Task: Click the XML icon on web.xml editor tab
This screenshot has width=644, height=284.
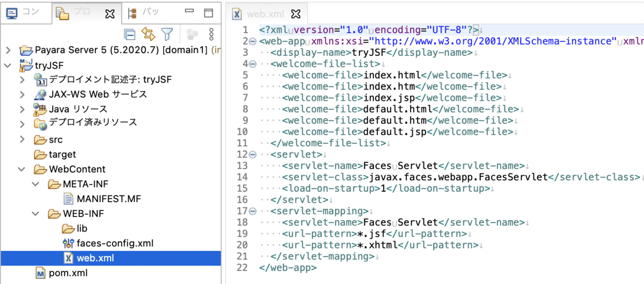Action: point(237,14)
